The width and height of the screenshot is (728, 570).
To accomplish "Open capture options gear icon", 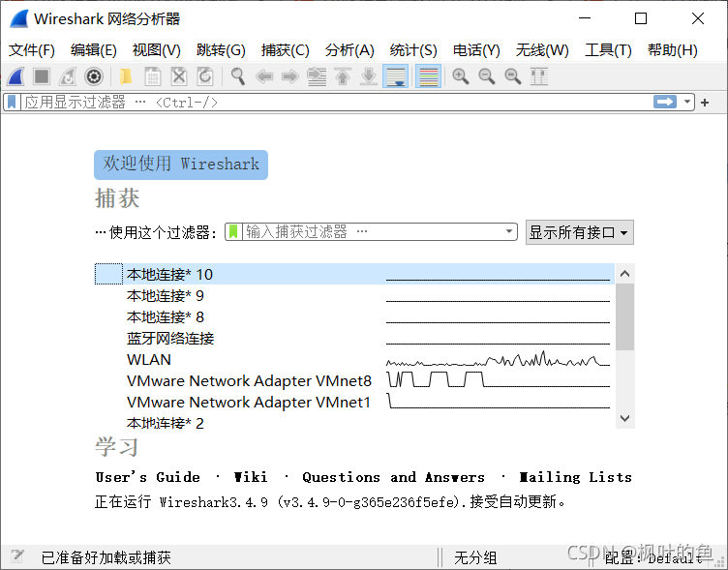I will (94, 76).
